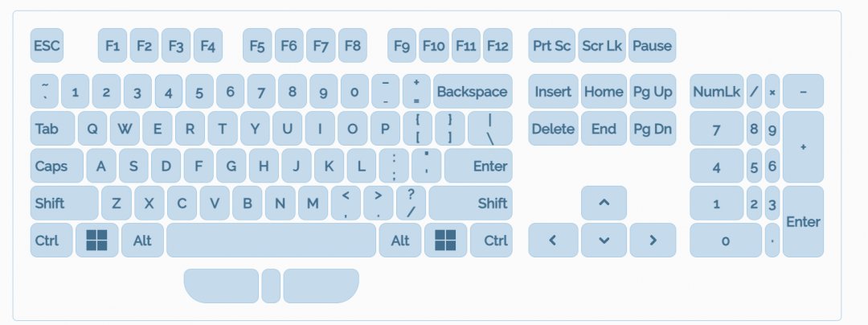The height and width of the screenshot is (325, 868).
Task: Toggle the NumLk key
Action: pyautogui.click(x=716, y=92)
